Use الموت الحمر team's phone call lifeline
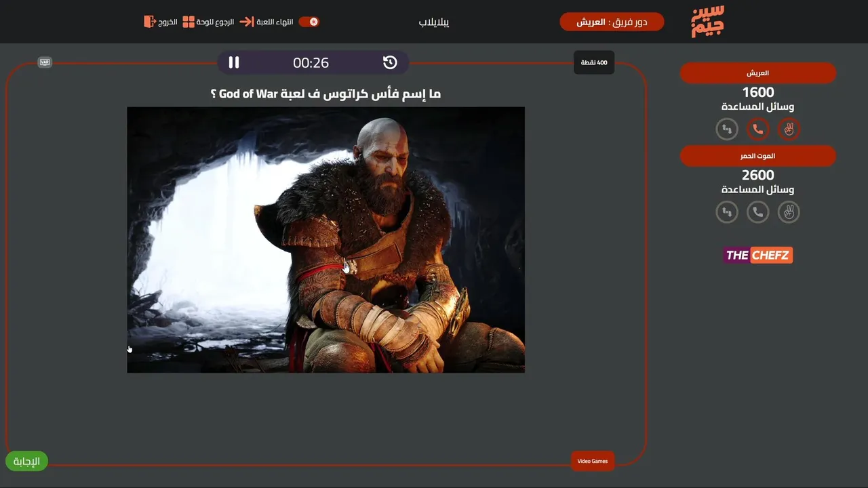 [758, 212]
